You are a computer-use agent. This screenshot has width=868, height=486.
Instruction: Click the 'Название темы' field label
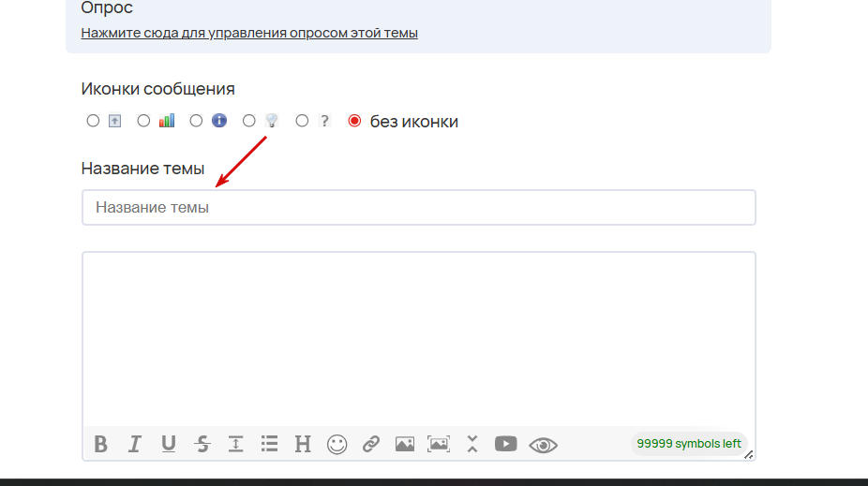142,168
